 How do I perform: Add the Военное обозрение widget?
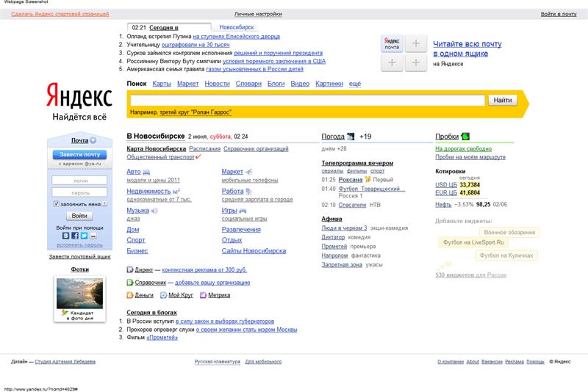click(x=509, y=232)
